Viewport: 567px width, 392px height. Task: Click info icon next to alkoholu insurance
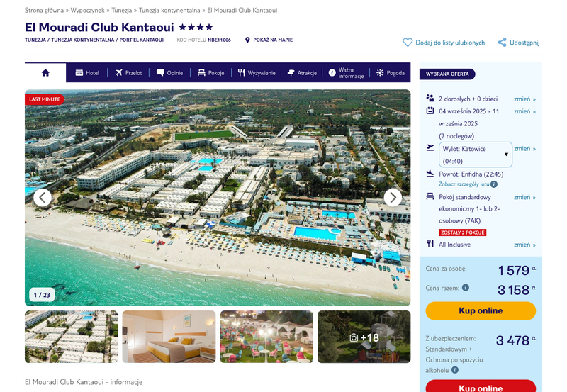point(455,370)
